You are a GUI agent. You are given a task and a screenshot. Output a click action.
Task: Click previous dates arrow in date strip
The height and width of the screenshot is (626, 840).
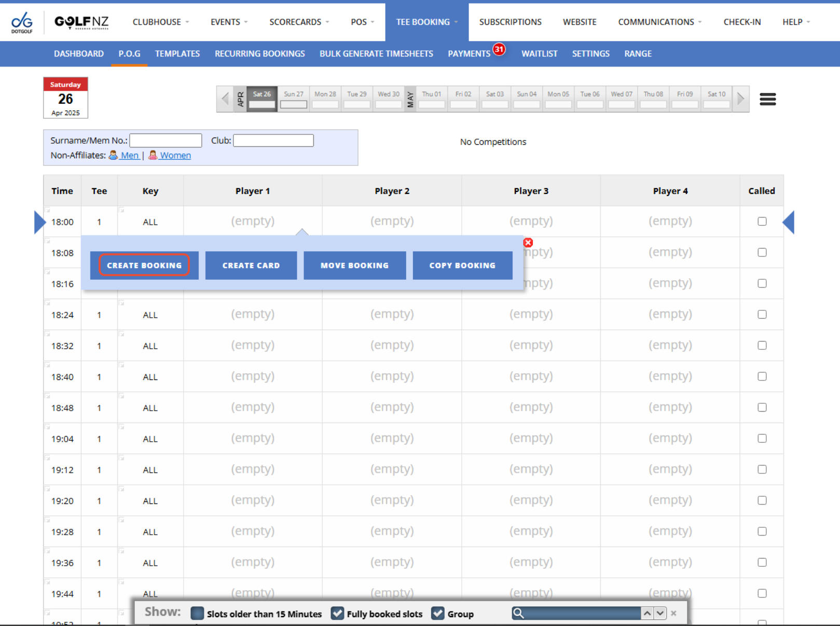pos(225,99)
